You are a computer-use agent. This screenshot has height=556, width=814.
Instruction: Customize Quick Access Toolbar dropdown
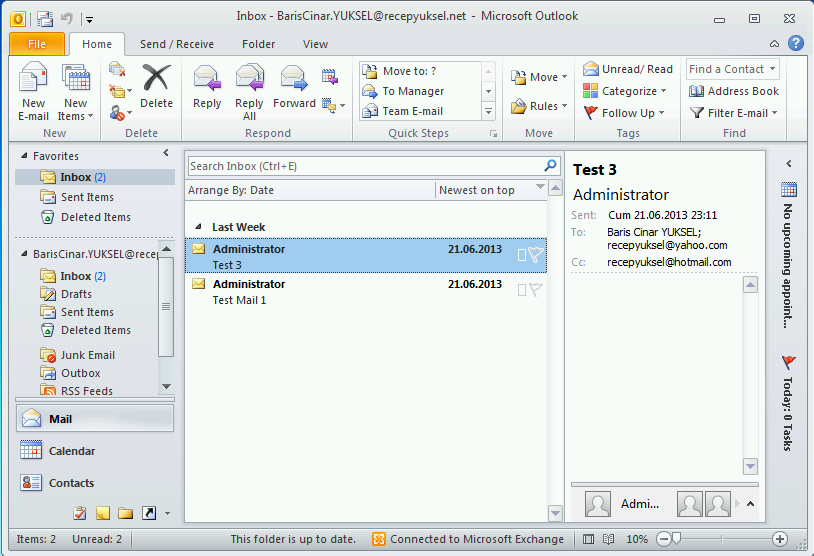click(89, 20)
